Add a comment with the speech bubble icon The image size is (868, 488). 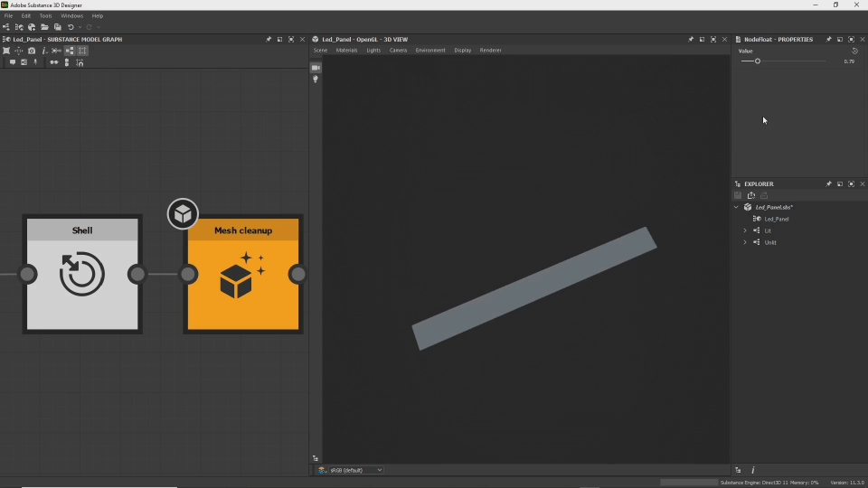pos(12,62)
